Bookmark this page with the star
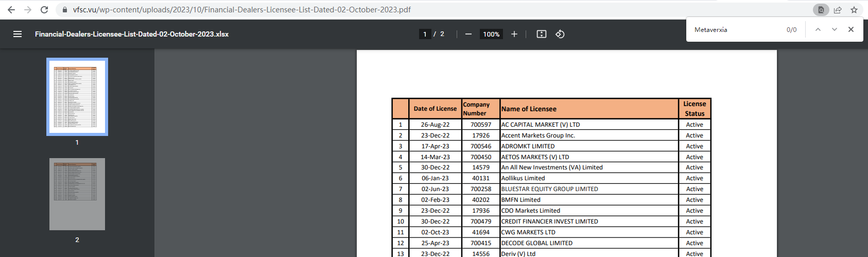Screen dimensions: 868x257 pyautogui.click(x=854, y=10)
